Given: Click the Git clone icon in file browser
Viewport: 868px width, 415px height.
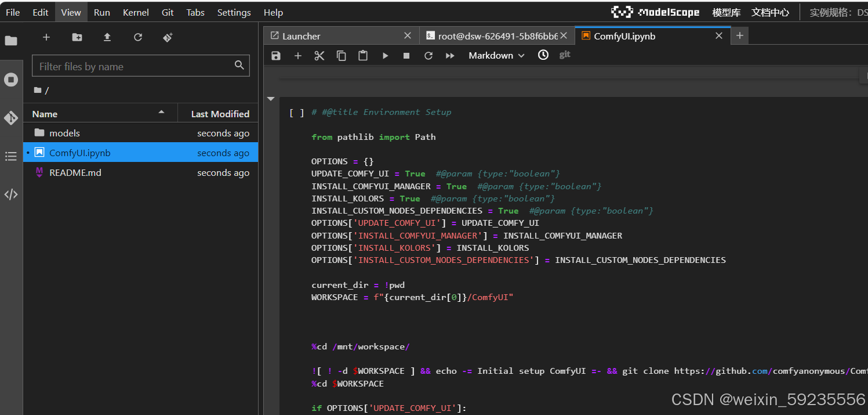Looking at the screenshot, I should 168,37.
